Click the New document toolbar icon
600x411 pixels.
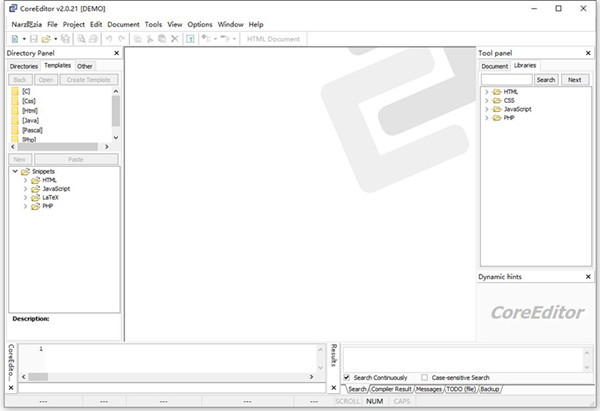point(13,39)
